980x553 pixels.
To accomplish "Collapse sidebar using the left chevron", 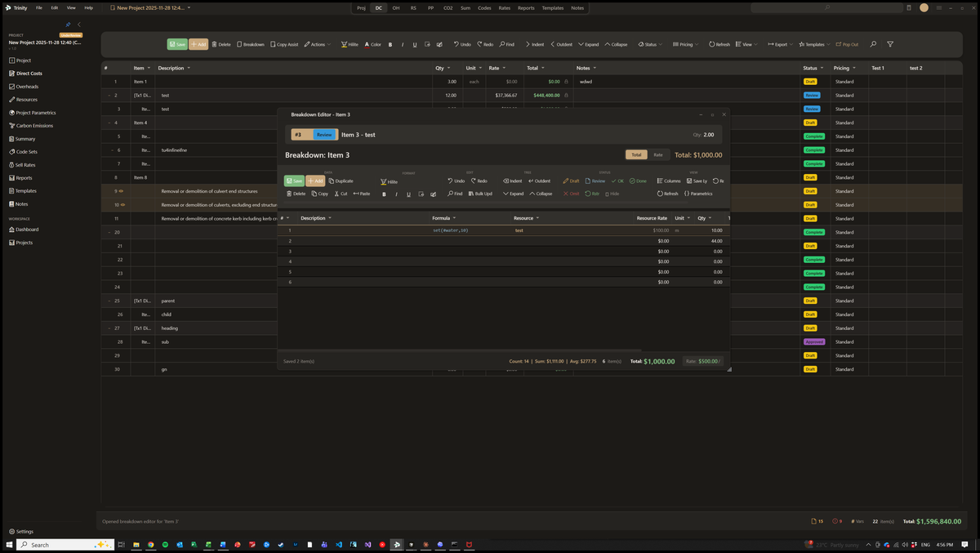I will pyautogui.click(x=79, y=25).
